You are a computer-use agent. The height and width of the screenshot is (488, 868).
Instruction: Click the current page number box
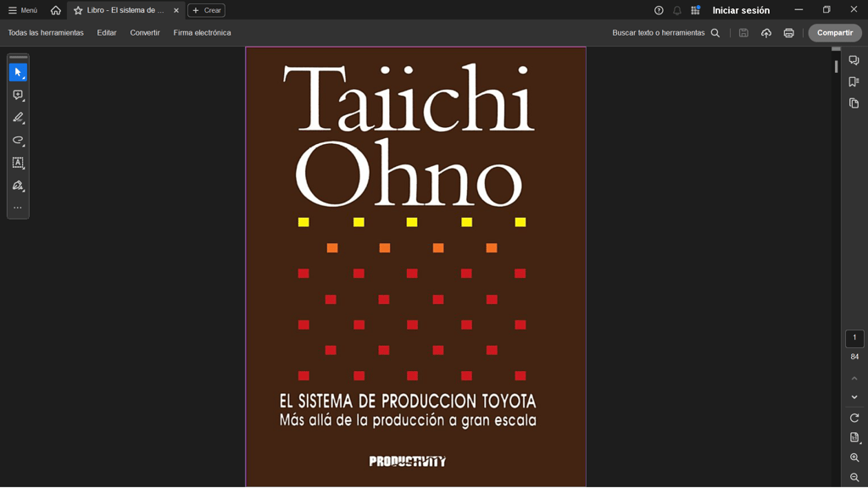pos(854,338)
